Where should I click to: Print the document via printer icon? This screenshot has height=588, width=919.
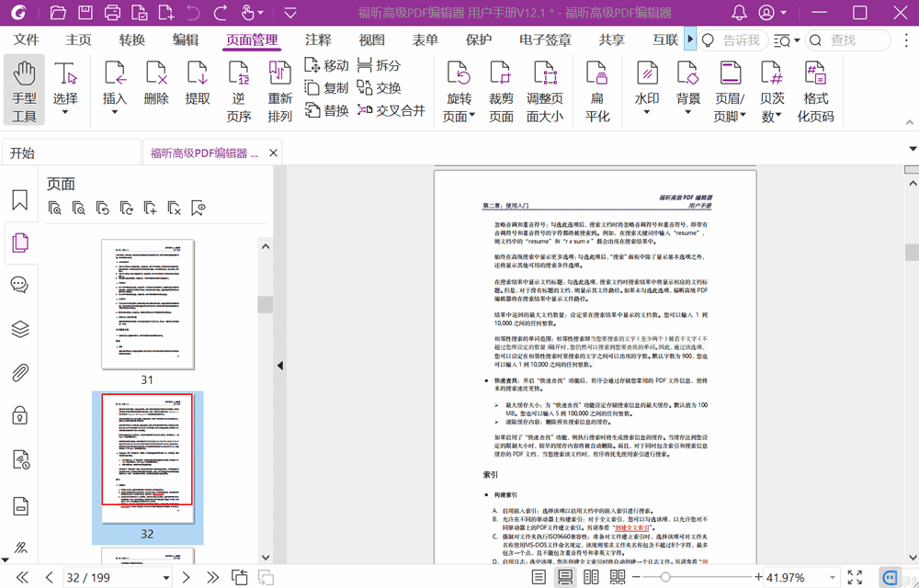click(112, 12)
